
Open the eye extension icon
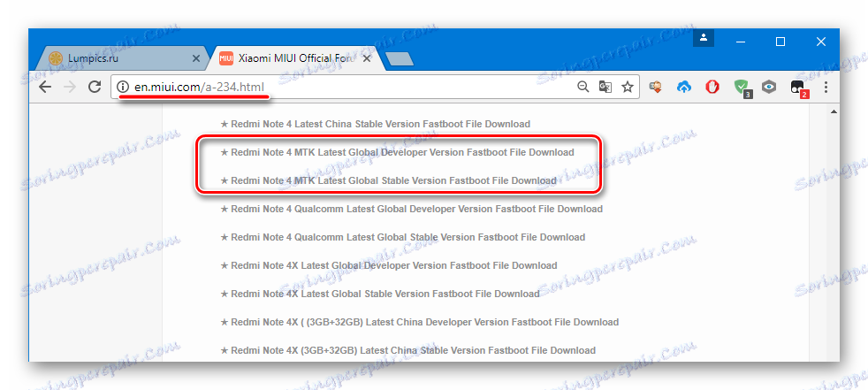[768, 87]
